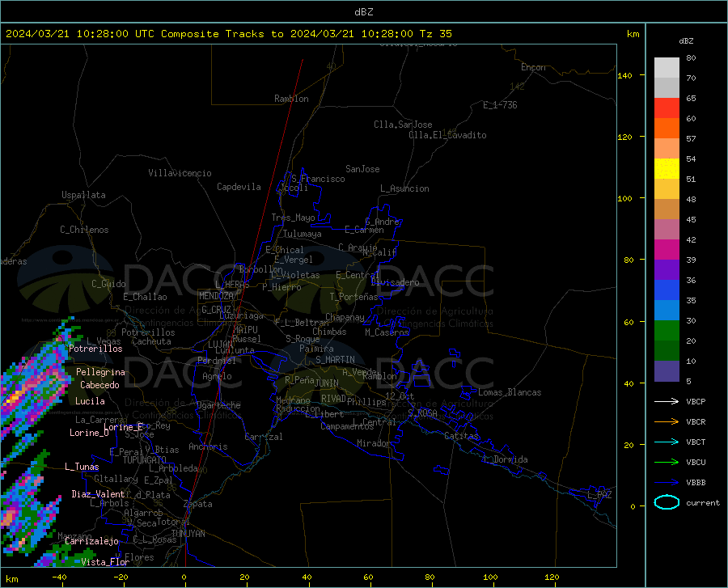Click the Zapata map label
Viewport: 728px width, 588px height.
click(198, 504)
